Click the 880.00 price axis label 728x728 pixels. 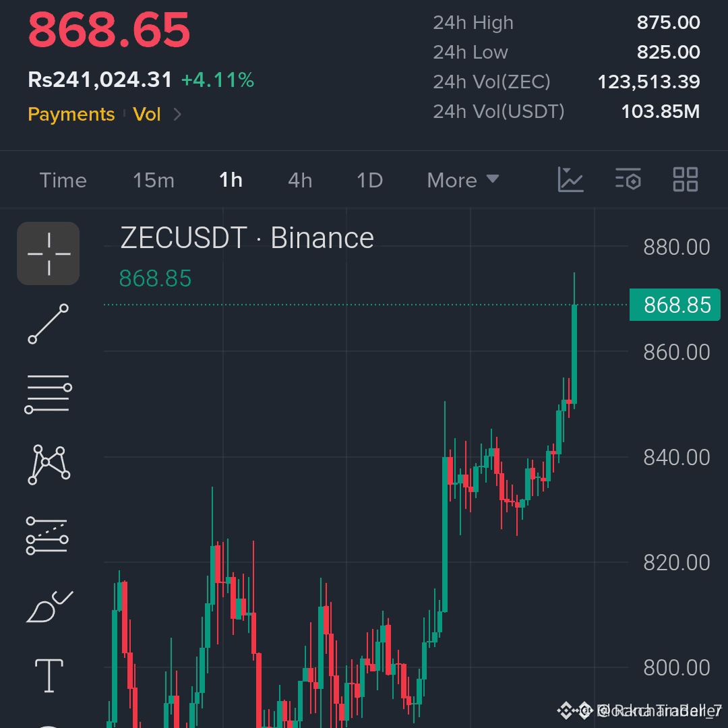point(677,247)
